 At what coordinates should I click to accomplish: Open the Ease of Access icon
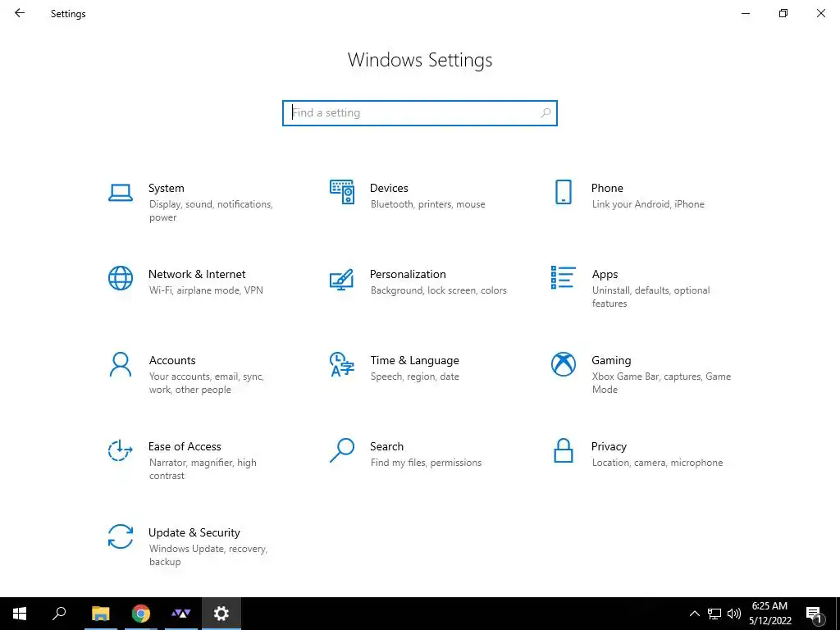pyautogui.click(x=121, y=450)
